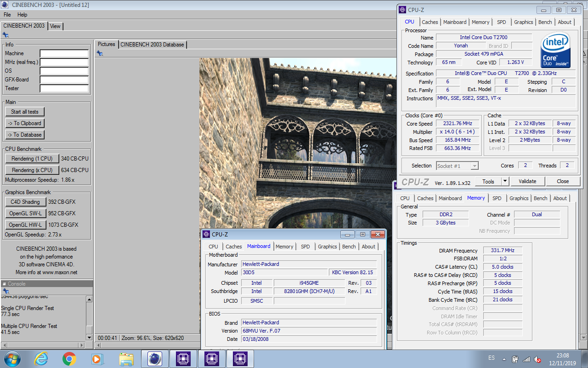Open Bench tab in top CPU-Z window

click(545, 22)
